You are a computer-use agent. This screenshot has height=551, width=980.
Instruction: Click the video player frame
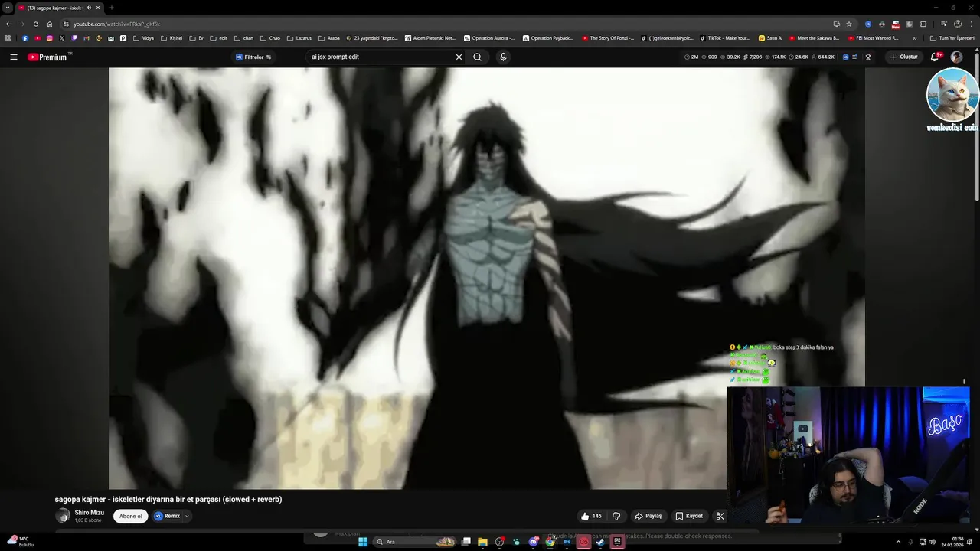tap(487, 278)
